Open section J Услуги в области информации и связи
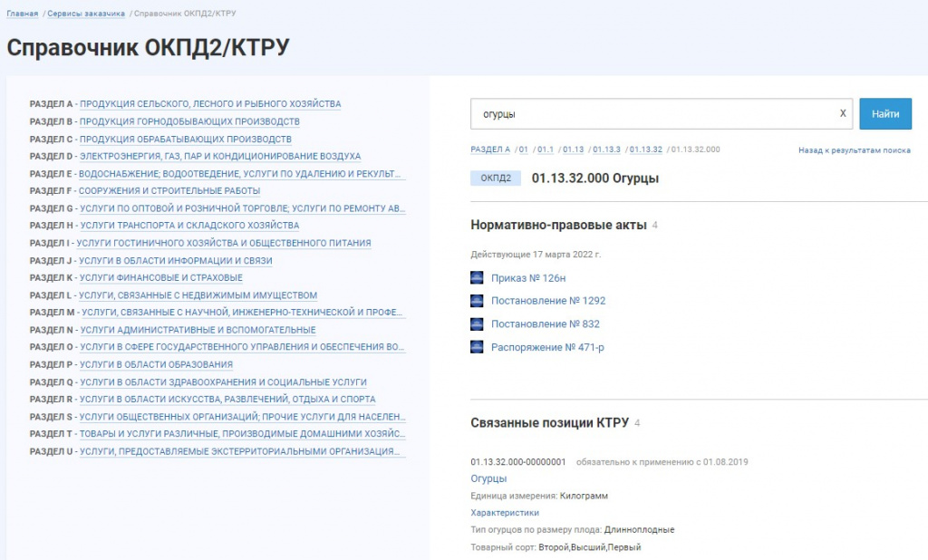This screenshot has height=560, width=928. 175,260
